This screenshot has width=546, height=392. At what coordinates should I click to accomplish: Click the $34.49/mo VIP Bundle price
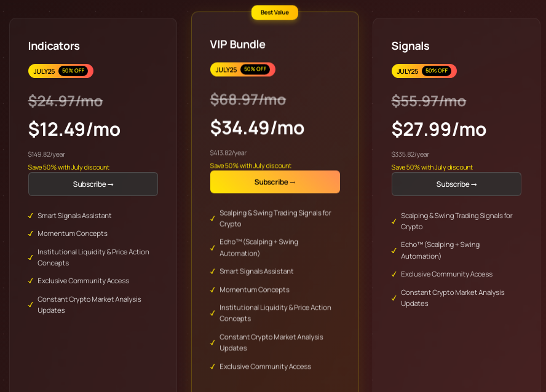(x=257, y=128)
